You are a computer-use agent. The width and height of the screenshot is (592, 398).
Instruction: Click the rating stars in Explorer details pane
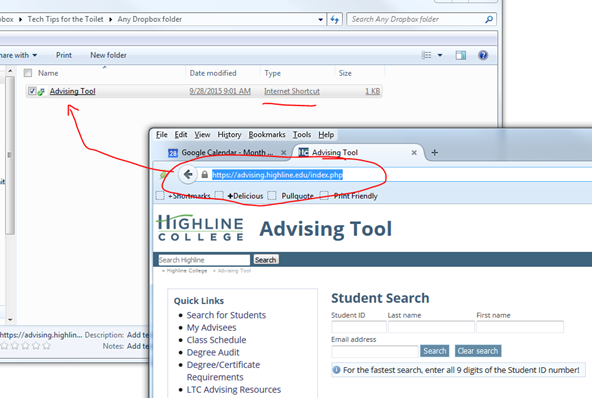(25, 346)
